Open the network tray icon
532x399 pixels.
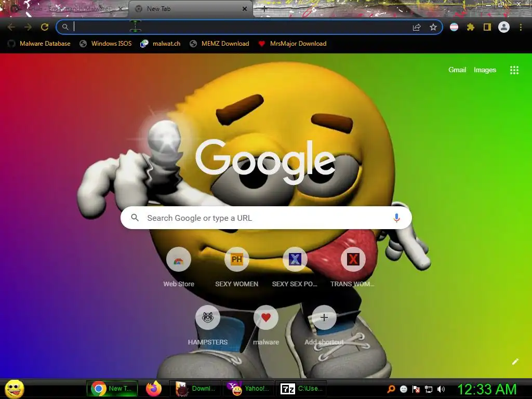(429, 389)
